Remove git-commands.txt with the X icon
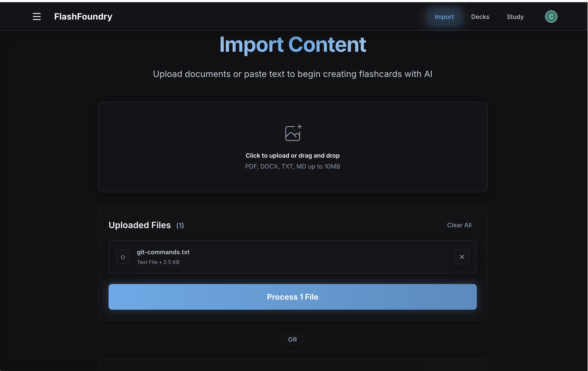 coord(462,257)
